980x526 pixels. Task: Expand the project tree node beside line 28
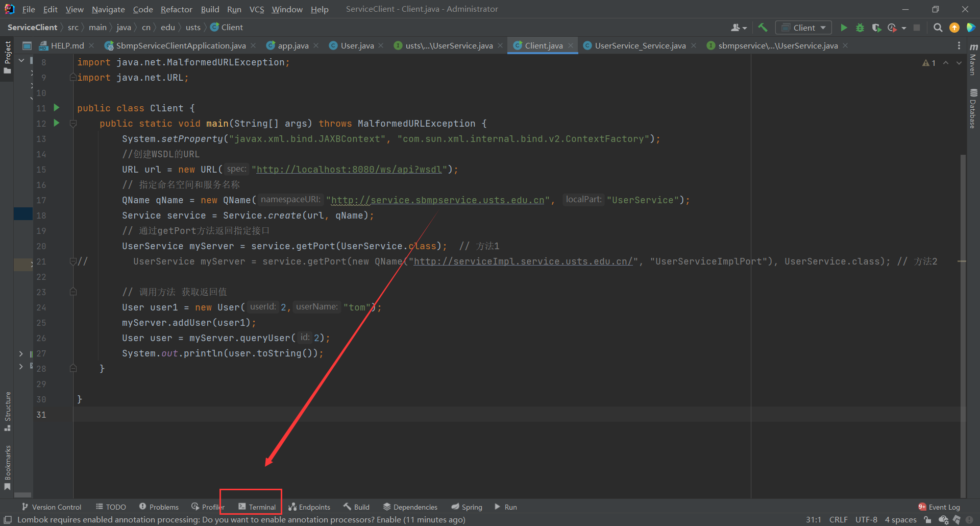21,366
